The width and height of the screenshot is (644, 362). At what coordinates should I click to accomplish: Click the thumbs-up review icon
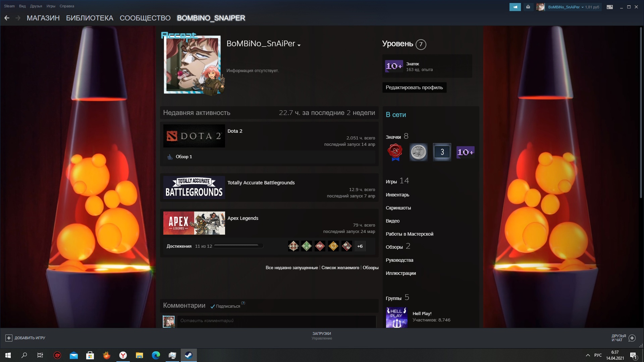click(x=170, y=157)
